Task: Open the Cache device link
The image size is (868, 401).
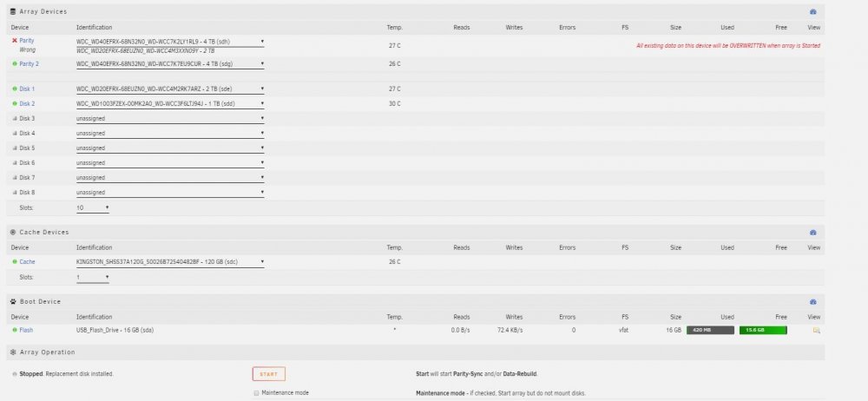Action: click(27, 261)
